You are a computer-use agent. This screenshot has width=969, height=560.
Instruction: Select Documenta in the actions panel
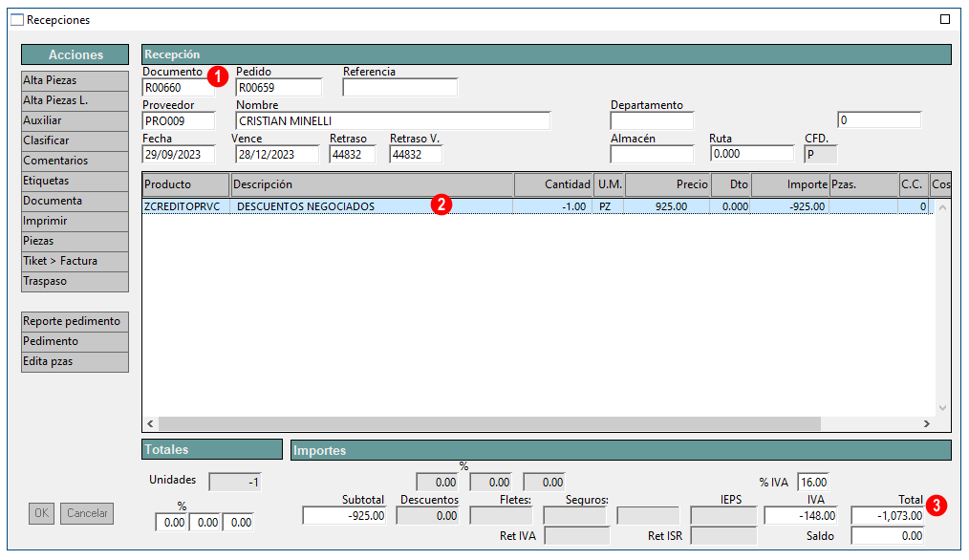(75, 201)
